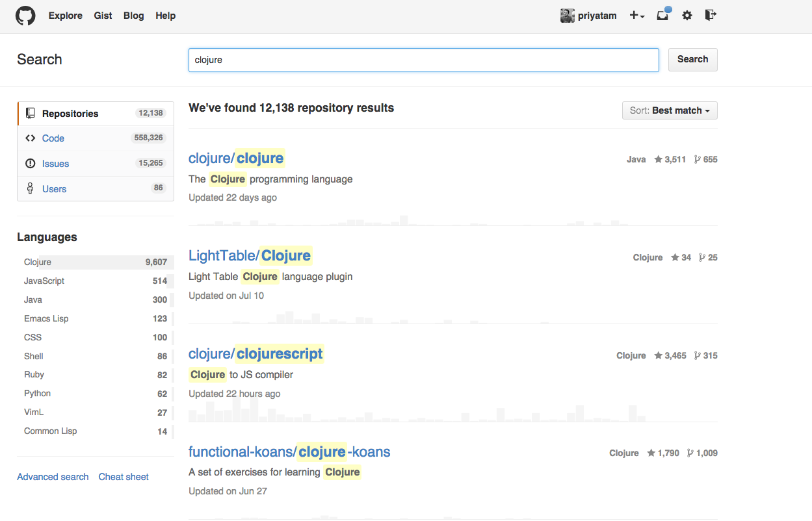The width and height of the screenshot is (812, 521).
Task: Click fork icon for LightTable/Clojure
Action: click(x=702, y=257)
